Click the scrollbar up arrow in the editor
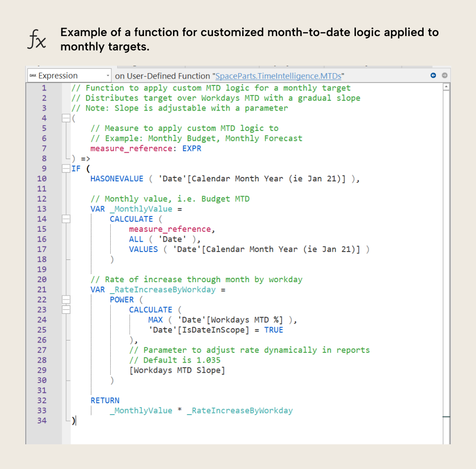The height and width of the screenshot is (469, 476). (446, 86)
